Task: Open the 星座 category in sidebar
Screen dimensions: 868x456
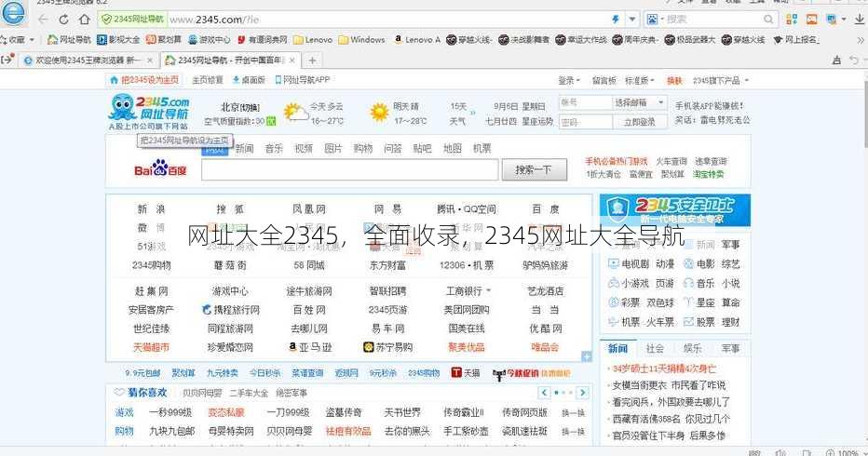Action: coord(699,302)
